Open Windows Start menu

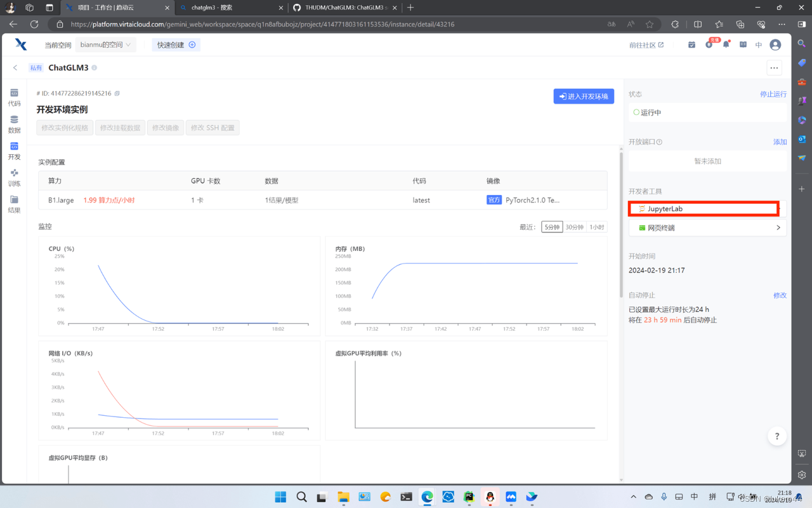click(x=280, y=497)
